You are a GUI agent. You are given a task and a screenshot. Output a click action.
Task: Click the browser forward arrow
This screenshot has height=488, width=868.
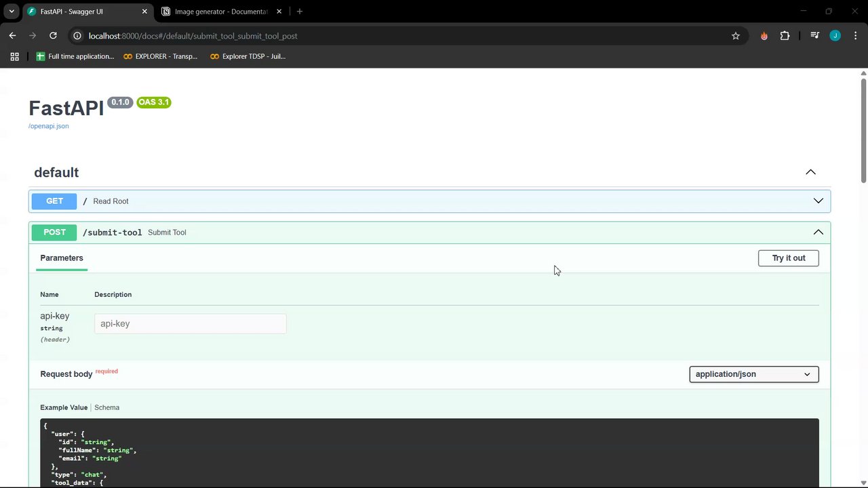[x=33, y=36]
